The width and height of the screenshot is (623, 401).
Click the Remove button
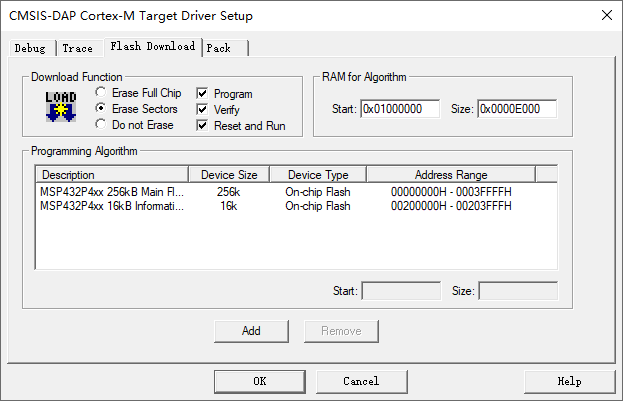tap(341, 331)
